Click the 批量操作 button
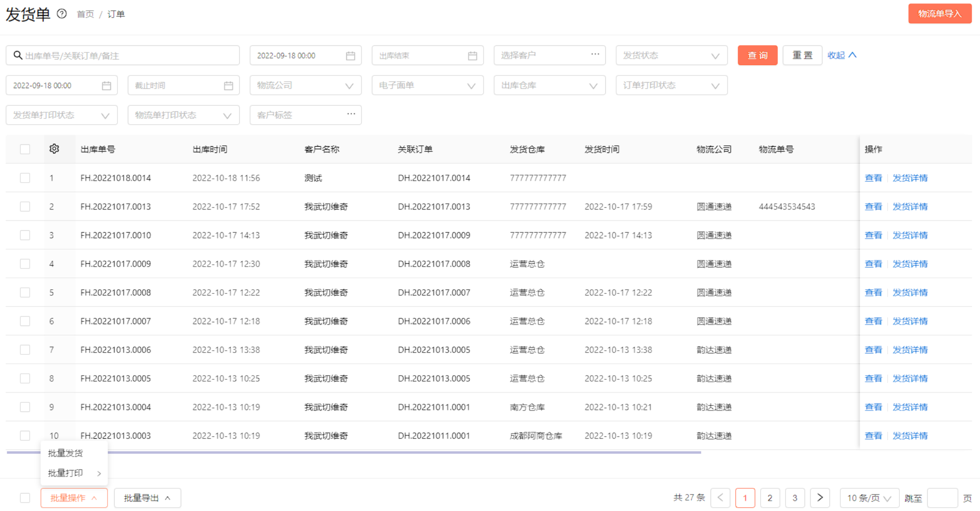The width and height of the screenshot is (980, 511). coord(74,498)
